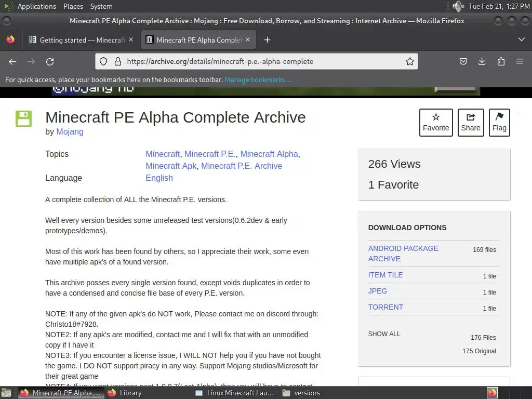The width and height of the screenshot is (532, 399).
Task: Download the ITEM TILE file
Action: [x=385, y=275]
